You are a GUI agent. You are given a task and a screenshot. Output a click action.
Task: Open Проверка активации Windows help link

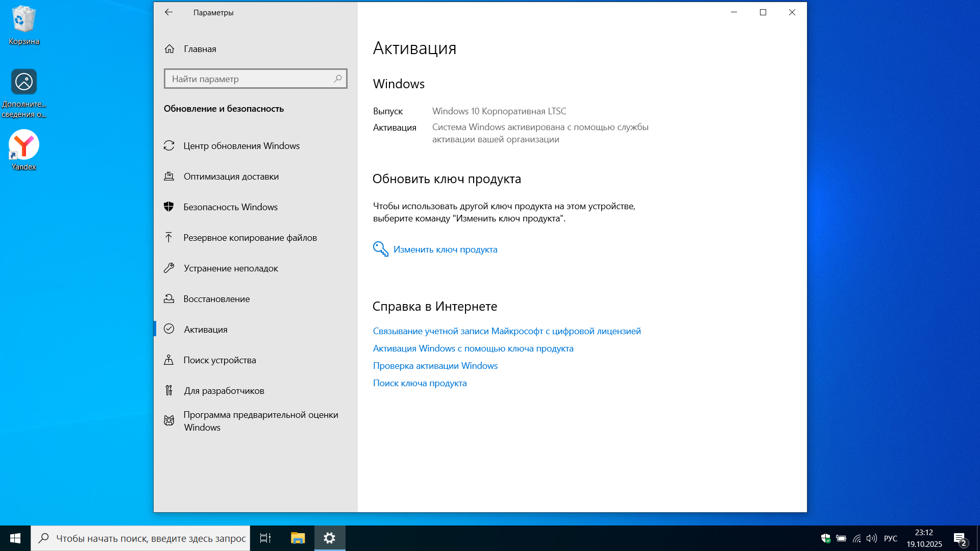[x=435, y=366]
